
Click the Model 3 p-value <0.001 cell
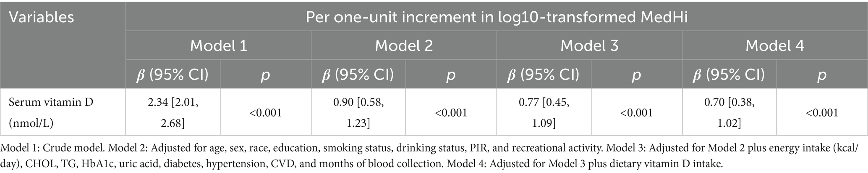click(x=636, y=113)
